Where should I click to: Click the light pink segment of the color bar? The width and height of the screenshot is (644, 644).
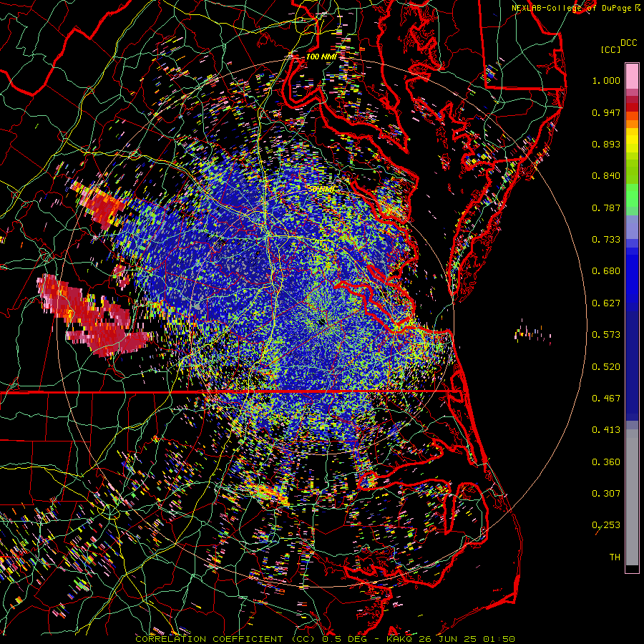[x=632, y=77]
